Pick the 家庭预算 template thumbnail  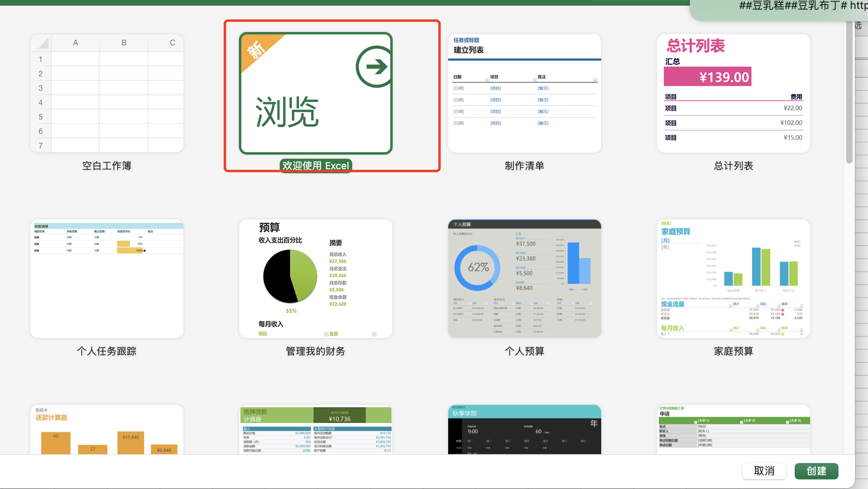point(734,279)
